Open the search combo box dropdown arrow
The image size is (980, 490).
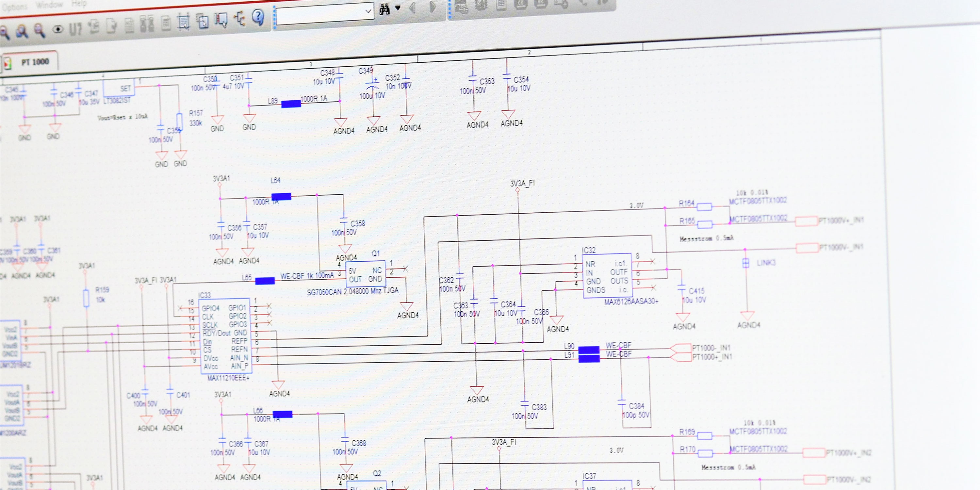(368, 11)
